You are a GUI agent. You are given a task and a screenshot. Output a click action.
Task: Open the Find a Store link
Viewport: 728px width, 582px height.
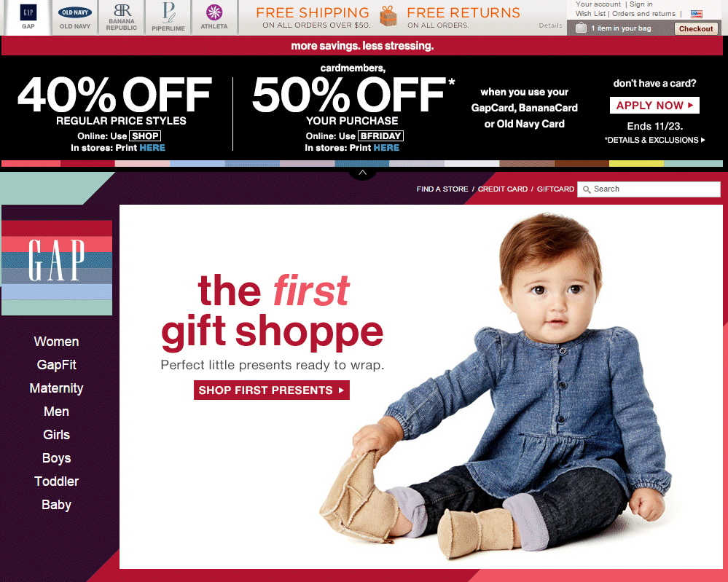tap(442, 189)
